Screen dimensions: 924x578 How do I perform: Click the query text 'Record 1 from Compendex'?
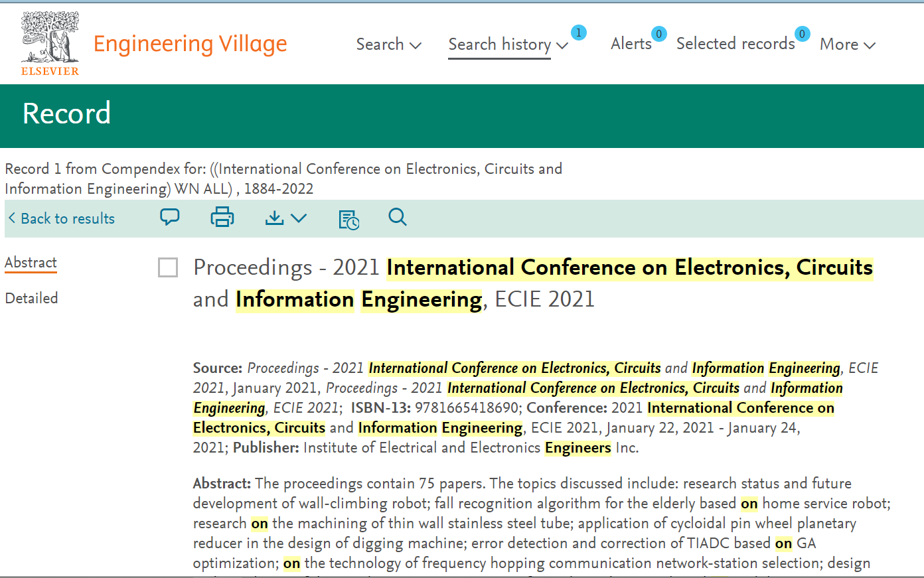point(283,179)
